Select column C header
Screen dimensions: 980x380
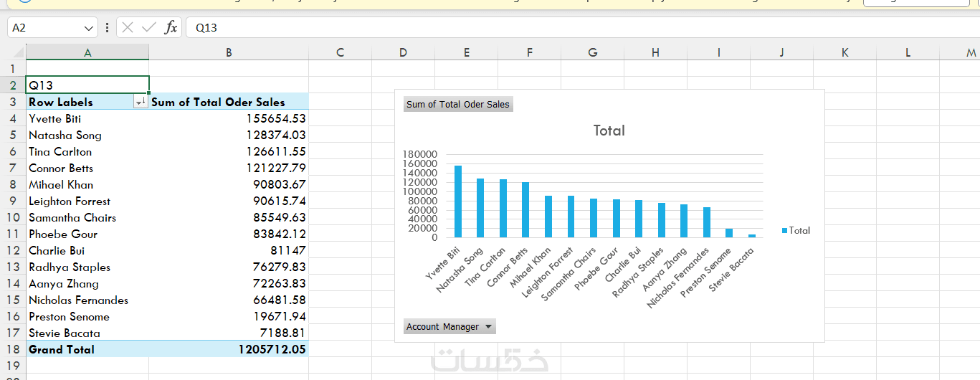340,52
